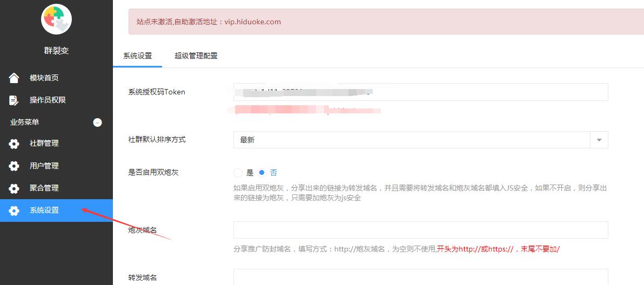Focus the 炮灰域名 text field

click(x=420, y=230)
